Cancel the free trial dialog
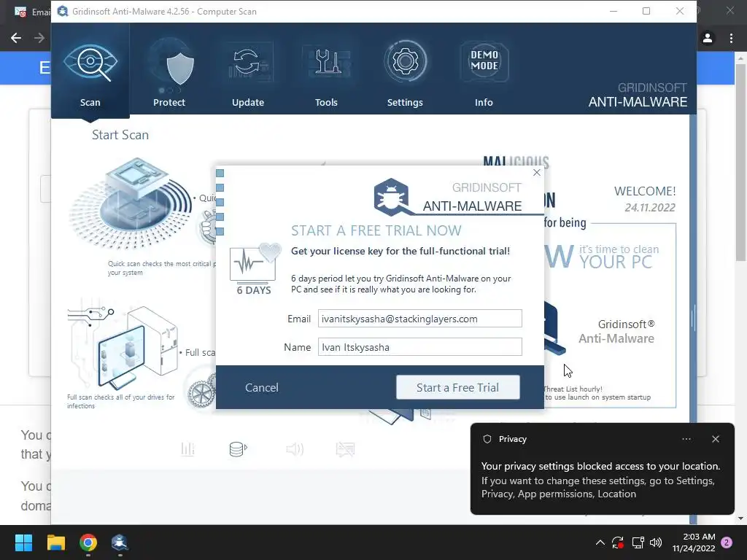 [262, 388]
